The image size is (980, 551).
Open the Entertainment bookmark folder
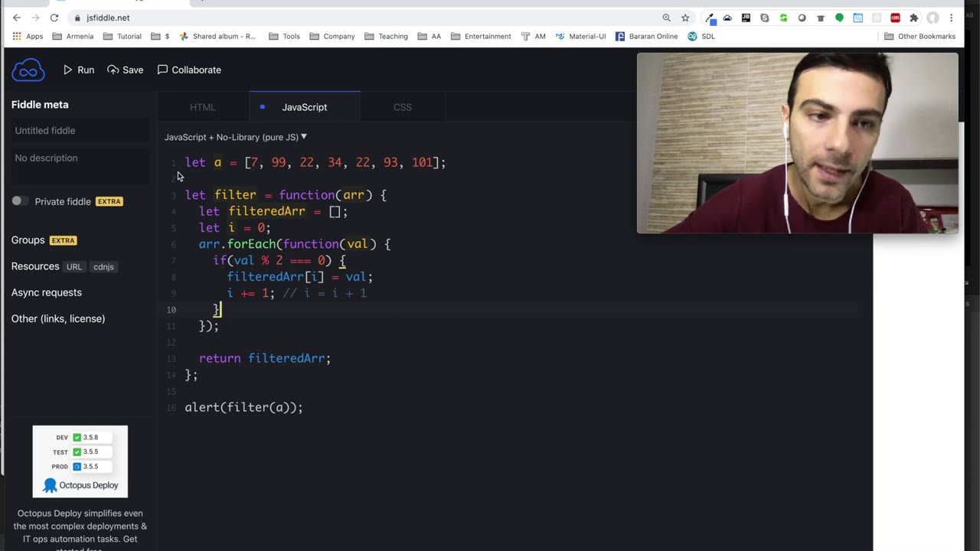tap(480, 37)
